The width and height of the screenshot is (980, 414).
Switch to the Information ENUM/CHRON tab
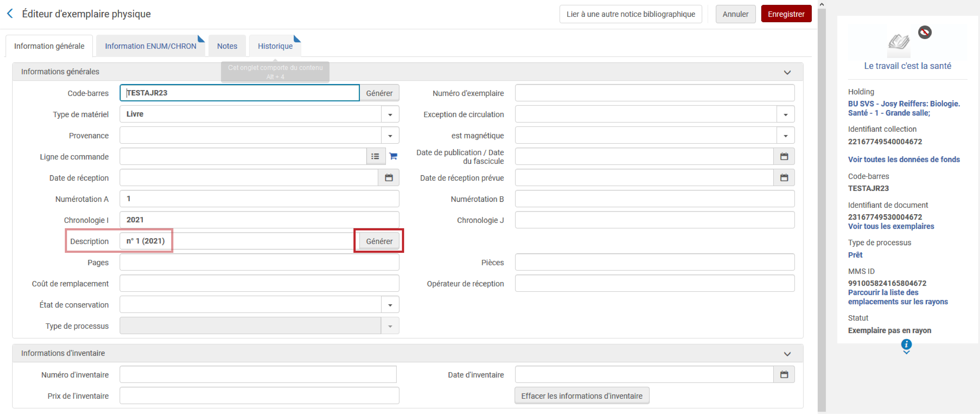[x=151, y=46]
